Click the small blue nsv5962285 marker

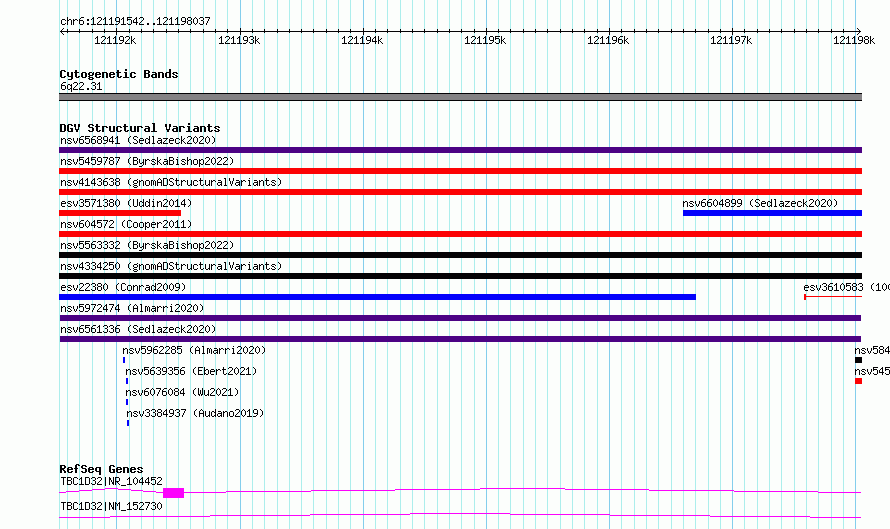124,360
